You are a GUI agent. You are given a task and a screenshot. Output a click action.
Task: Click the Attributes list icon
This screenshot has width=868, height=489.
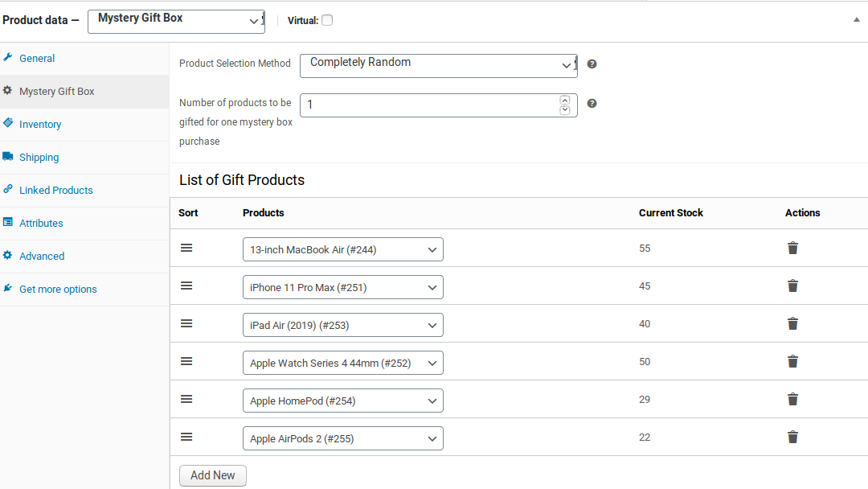(x=8, y=222)
